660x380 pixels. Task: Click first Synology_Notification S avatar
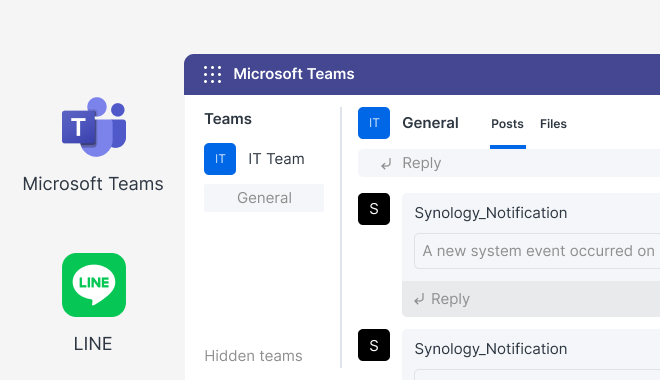tap(374, 209)
